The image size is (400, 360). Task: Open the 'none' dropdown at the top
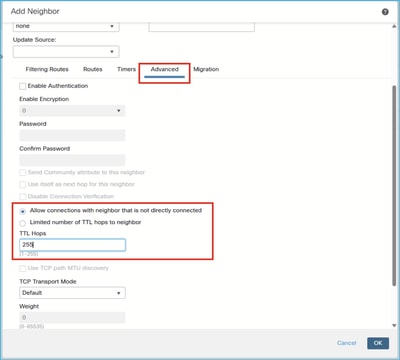[66, 26]
